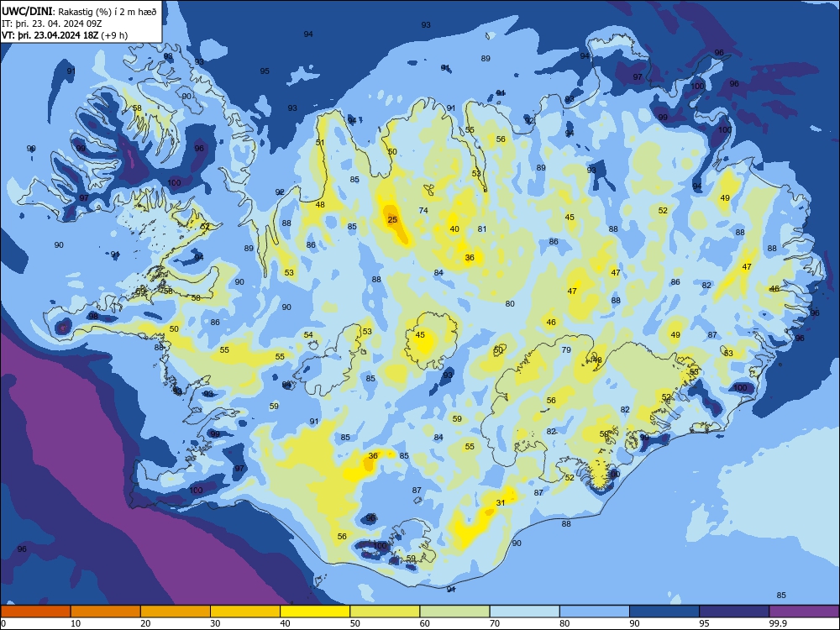Click the 40 value near the 25 minimum

[x=454, y=228]
